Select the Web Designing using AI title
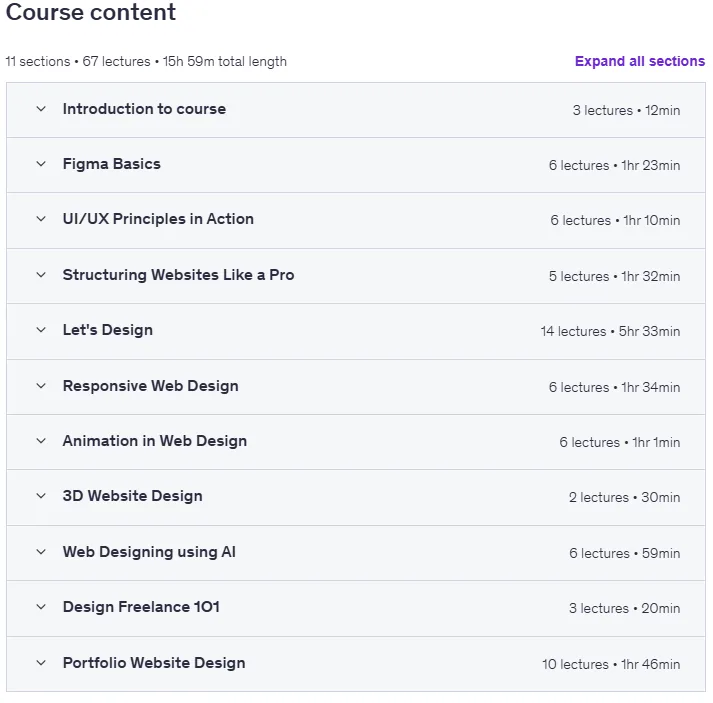 pyautogui.click(x=149, y=552)
